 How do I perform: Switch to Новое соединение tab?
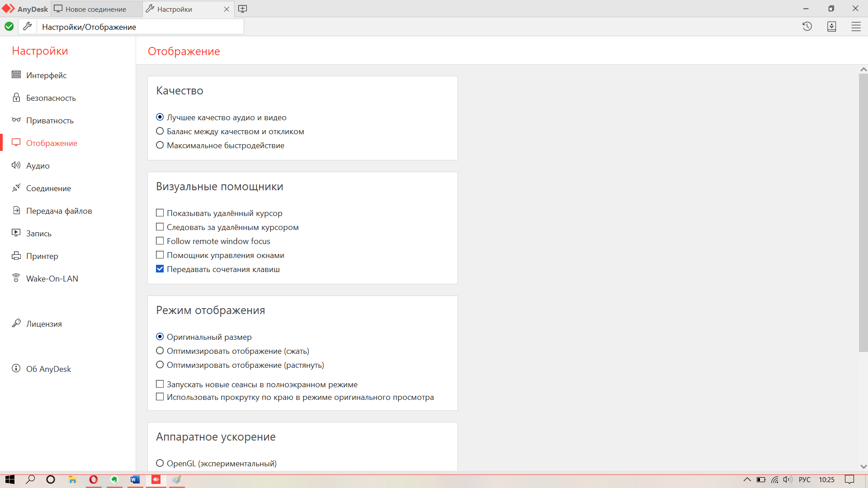pos(95,9)
